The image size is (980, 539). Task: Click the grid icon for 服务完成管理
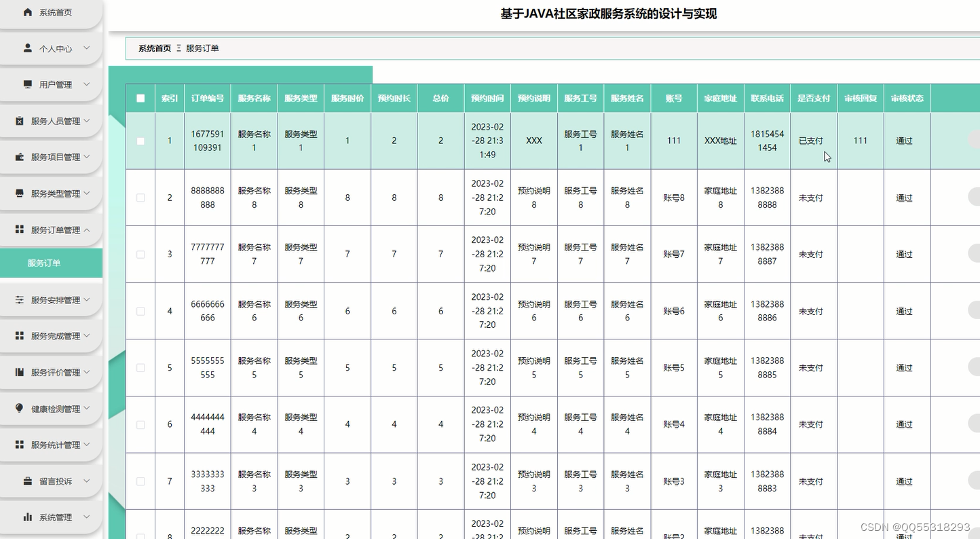20,335
